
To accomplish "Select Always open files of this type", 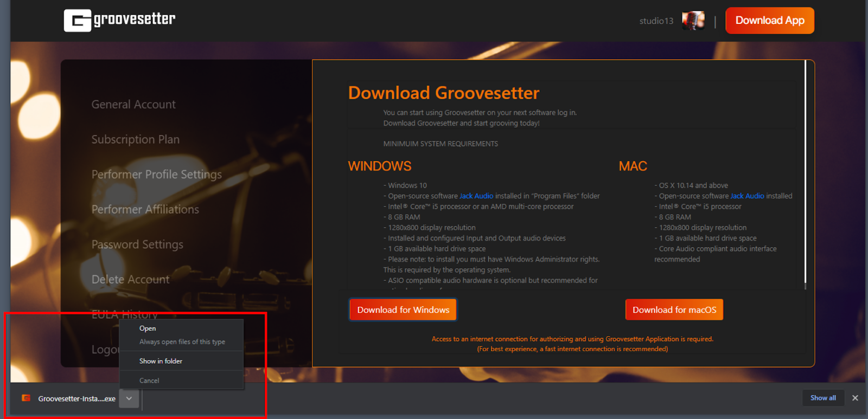I will [182, 342].
